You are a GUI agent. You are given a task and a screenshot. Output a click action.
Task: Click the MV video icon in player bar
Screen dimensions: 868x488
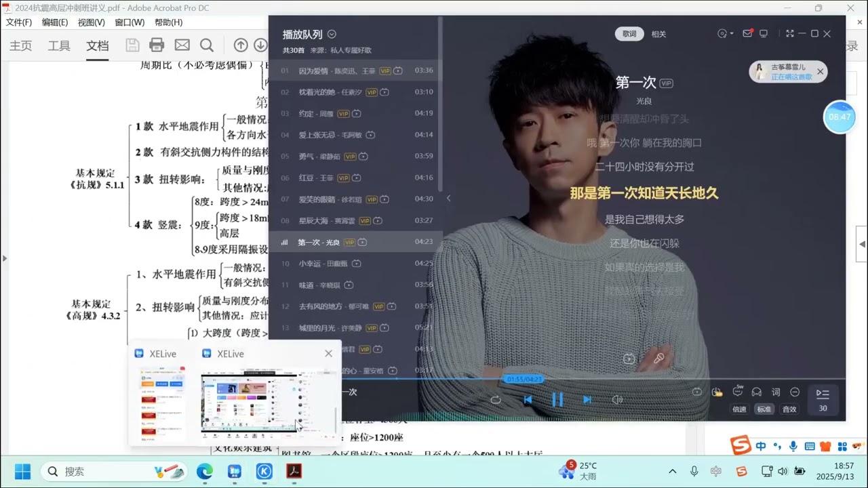click(697, 392)
